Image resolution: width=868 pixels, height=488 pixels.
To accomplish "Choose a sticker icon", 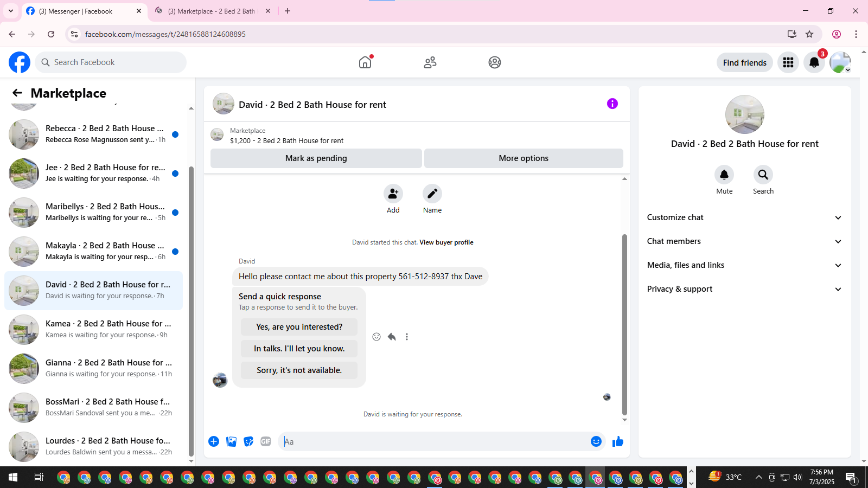I will (x=248, y=441).
